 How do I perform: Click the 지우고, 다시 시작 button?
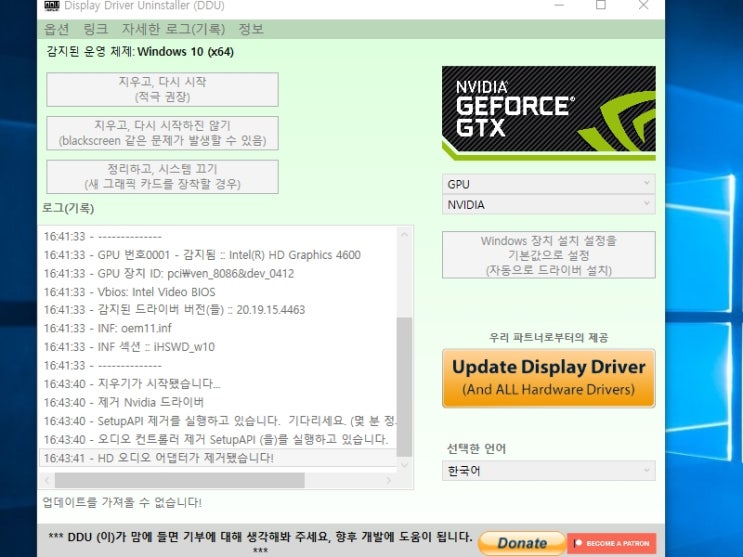[x=163, y=89]
